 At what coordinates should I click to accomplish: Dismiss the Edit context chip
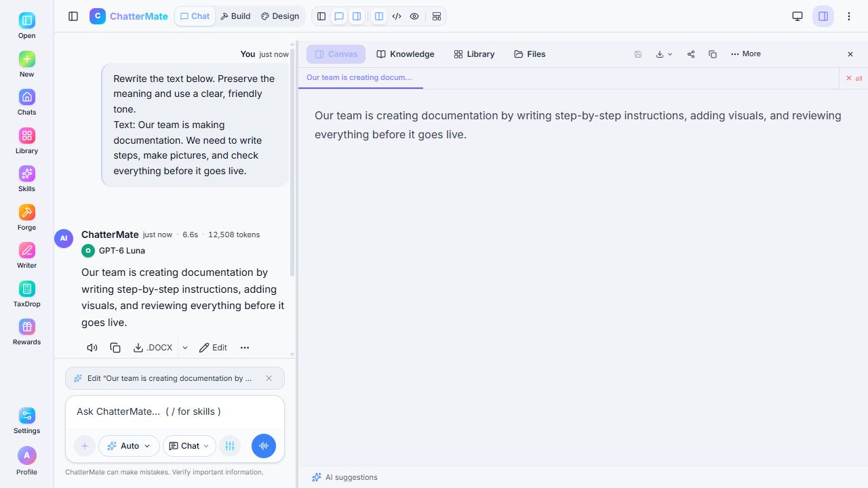[x=269, y=378]
